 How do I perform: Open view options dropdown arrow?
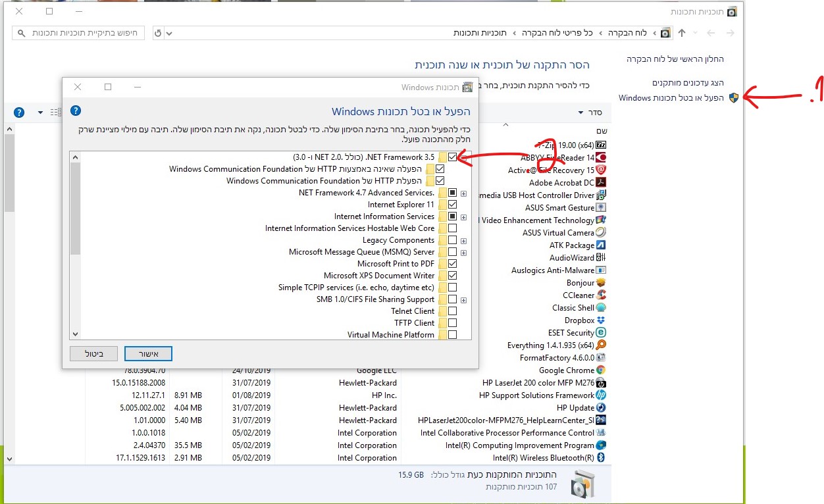click(41, 113)
